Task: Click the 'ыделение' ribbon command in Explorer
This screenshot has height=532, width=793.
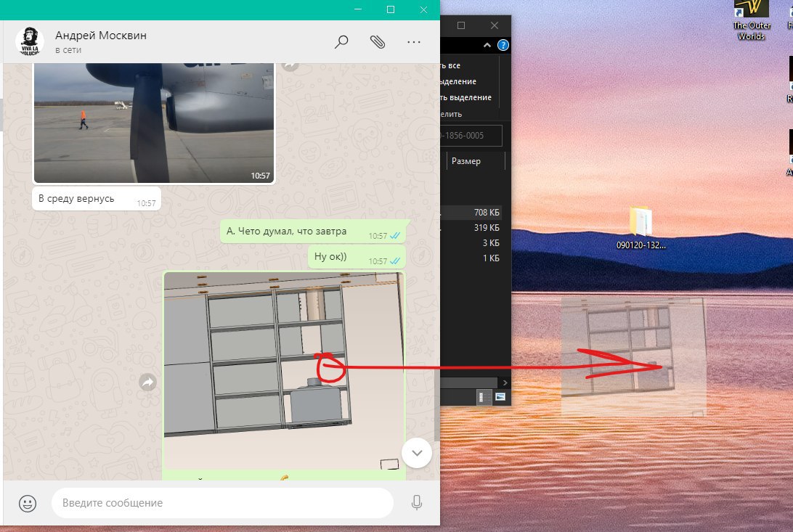Action: tap(458, 81)
